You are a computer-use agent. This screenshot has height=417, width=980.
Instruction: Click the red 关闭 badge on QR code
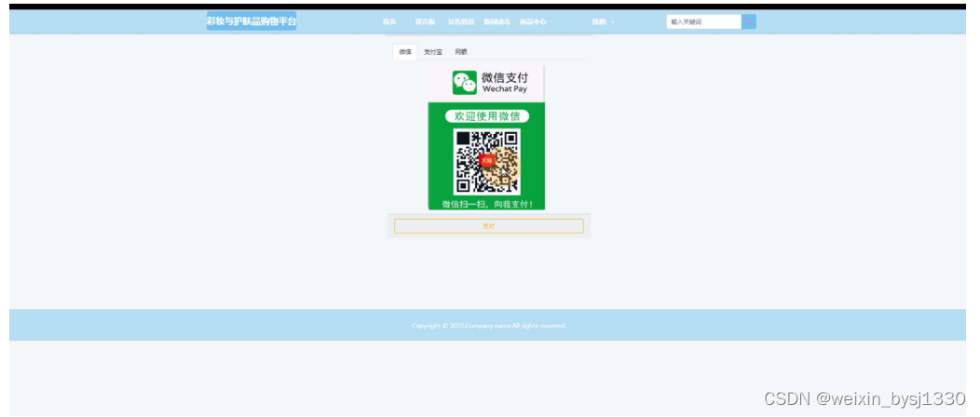click(486, 160)
